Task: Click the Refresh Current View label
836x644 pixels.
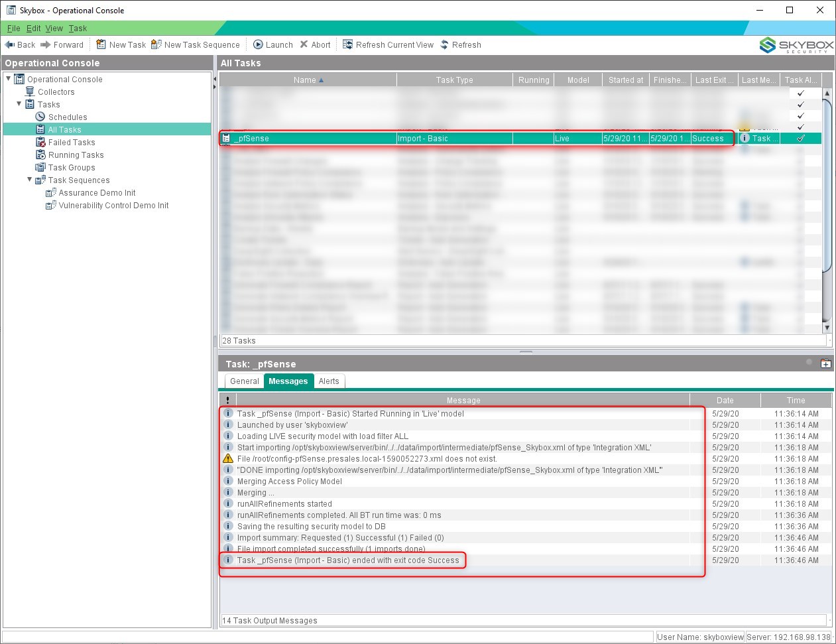Action: pyautogui.click(x=394, y=44)
